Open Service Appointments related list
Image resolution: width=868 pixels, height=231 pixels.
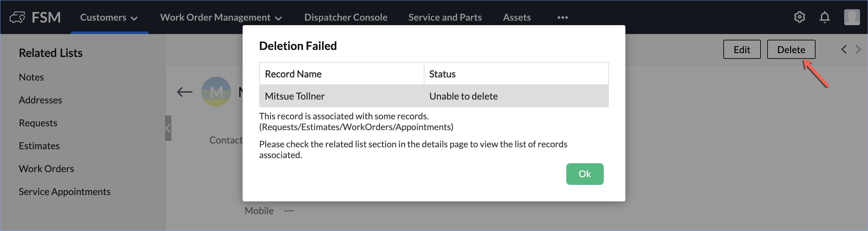(x=65, y=192)
